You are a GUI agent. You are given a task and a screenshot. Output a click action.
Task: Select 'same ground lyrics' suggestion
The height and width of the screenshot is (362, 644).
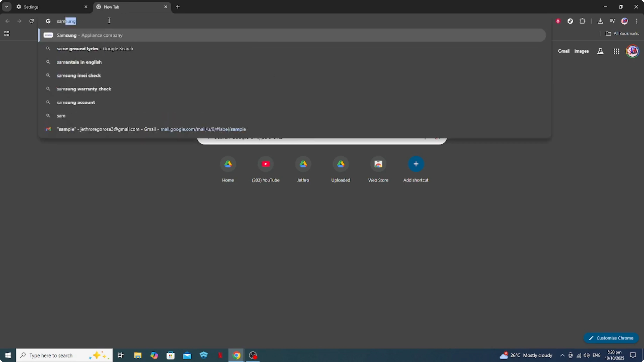[x=292, y=49]
